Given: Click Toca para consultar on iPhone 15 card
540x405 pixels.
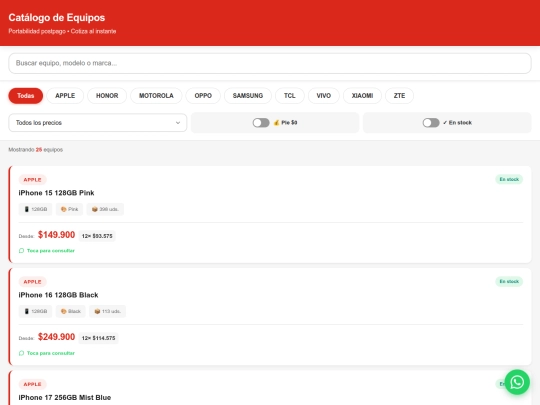Looking at the screenshot, I should point(51,251).
